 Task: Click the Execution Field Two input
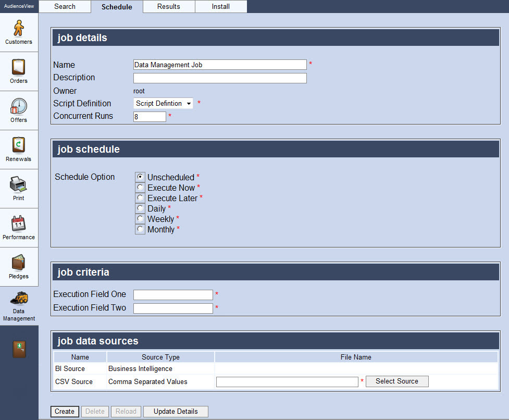click(173, 308)
